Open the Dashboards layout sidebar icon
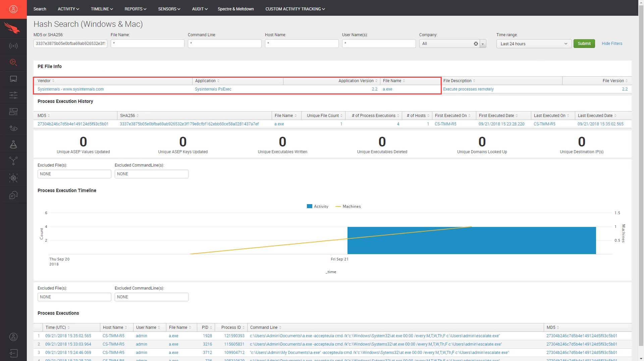The height and width of the screenshot is (361, 644). click(x=13, y=112)
